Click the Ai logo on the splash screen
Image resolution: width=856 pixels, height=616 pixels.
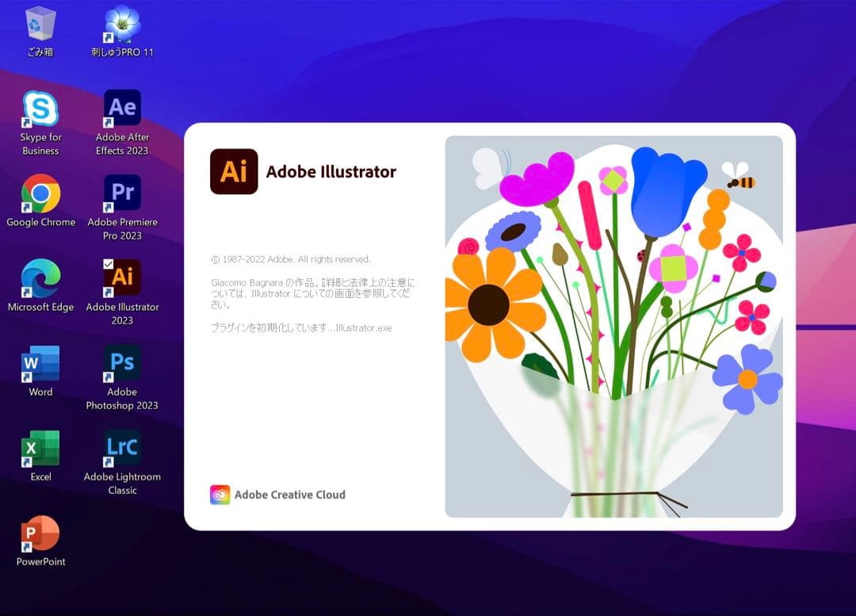click(x=234, y=171)
